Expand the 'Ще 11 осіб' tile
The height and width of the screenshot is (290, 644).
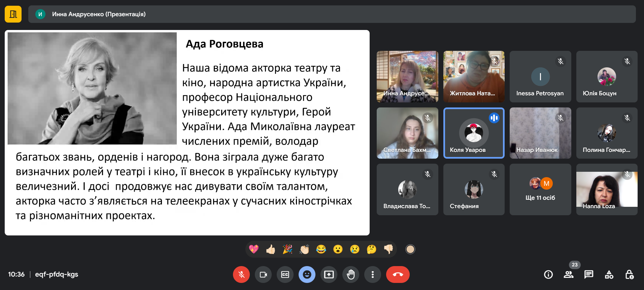point(540,189)
